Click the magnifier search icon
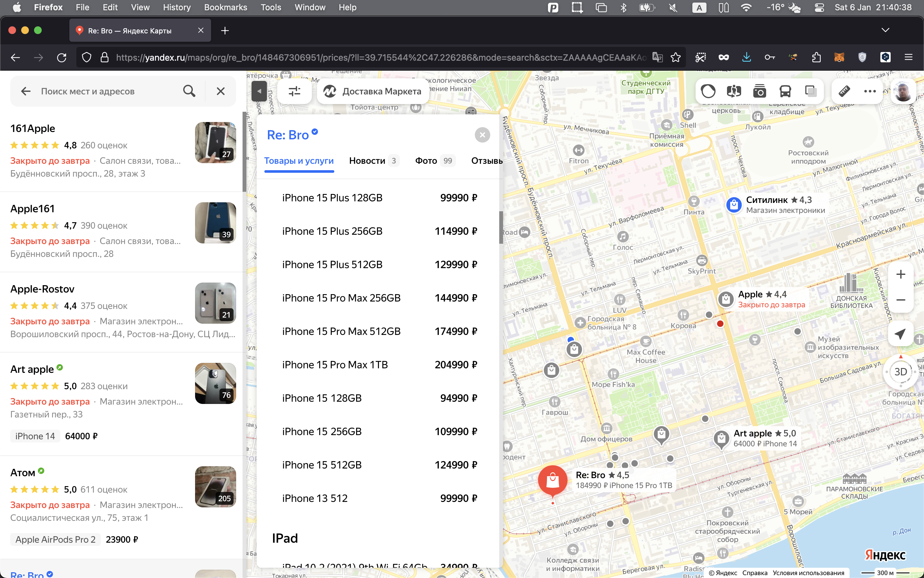Screen dimensions: 924x578 pyautogui.click(x=189, y=91)
